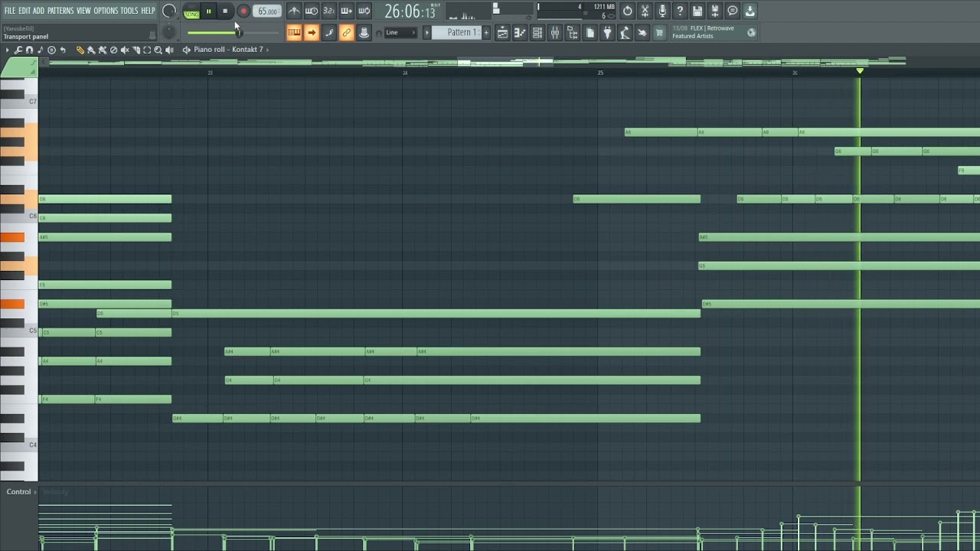Toggle blend recording overdub icon
This screenshot has height=551, width=980.
(347, 11)
